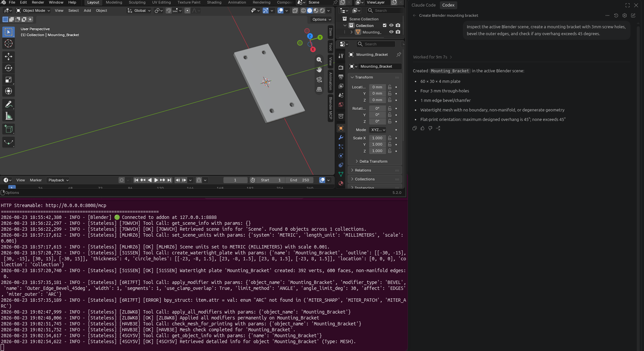
Task: Toggle camera view icon in viewport
Action: pos(319,79)
